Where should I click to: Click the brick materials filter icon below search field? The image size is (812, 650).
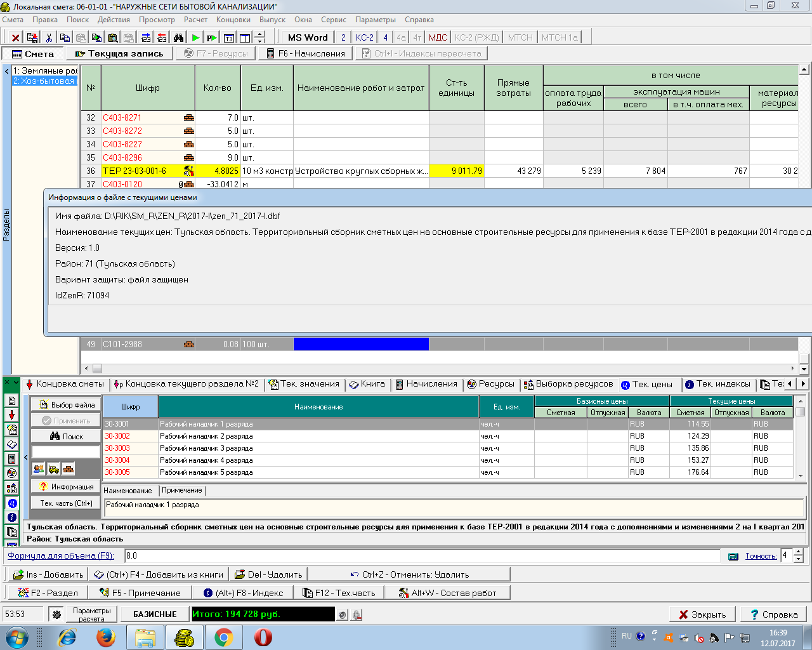69,469
